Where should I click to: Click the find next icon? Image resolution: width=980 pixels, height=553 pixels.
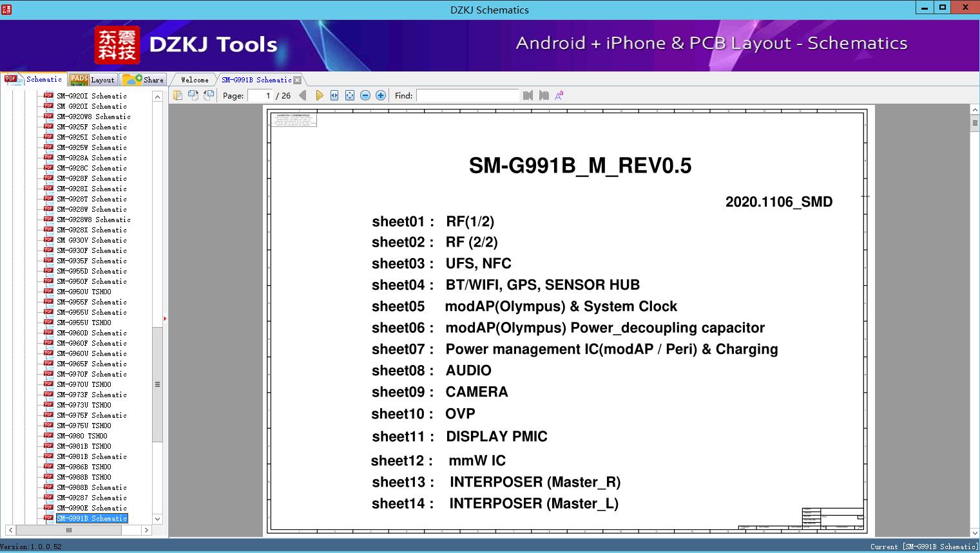[544, 95]
